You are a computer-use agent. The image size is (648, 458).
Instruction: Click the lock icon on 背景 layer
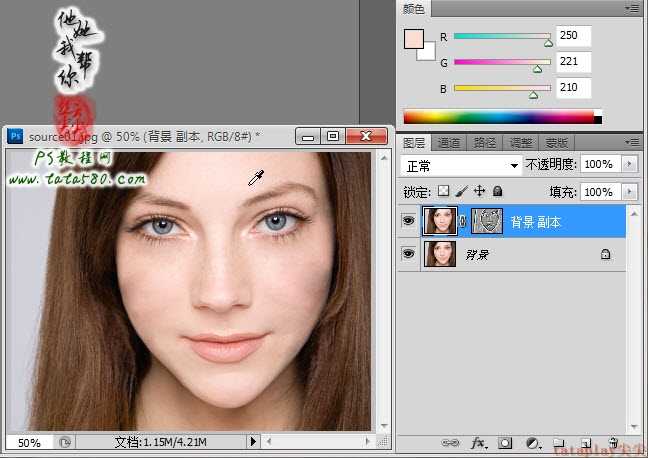pos(605,254)
